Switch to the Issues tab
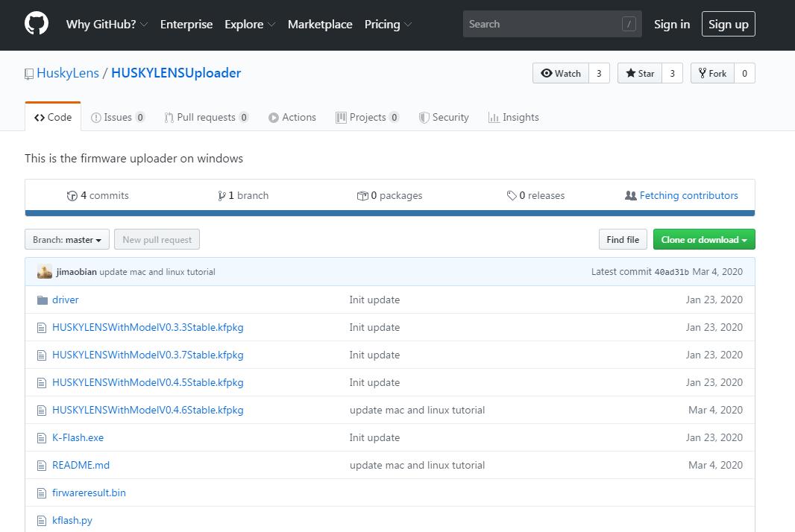This screenshot has width=795, height=532. [x=118, y=118]
